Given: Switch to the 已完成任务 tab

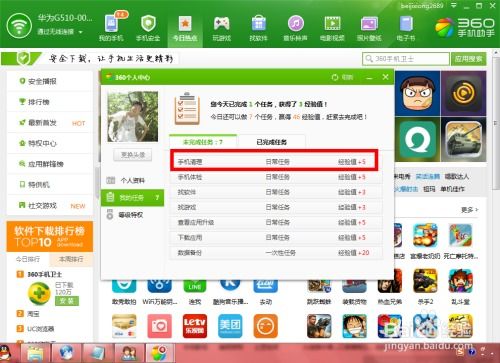Looking at the screenshot, I should tap(271, 142).
